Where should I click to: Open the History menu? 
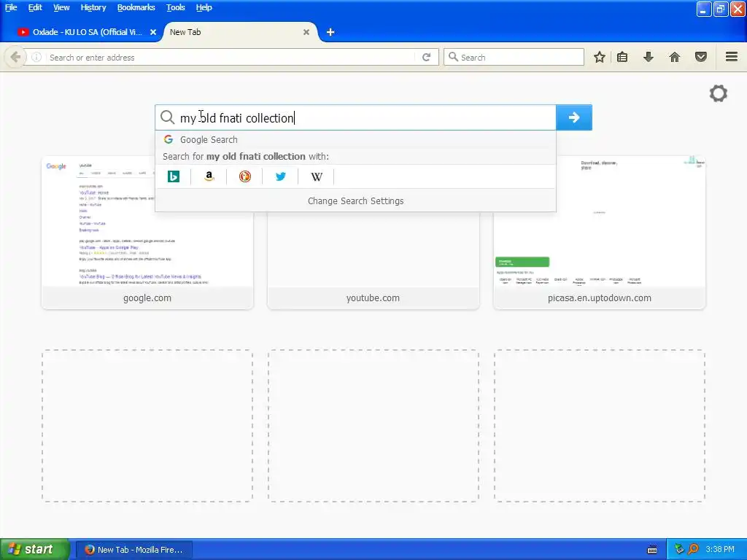click(x=93, y=7)
